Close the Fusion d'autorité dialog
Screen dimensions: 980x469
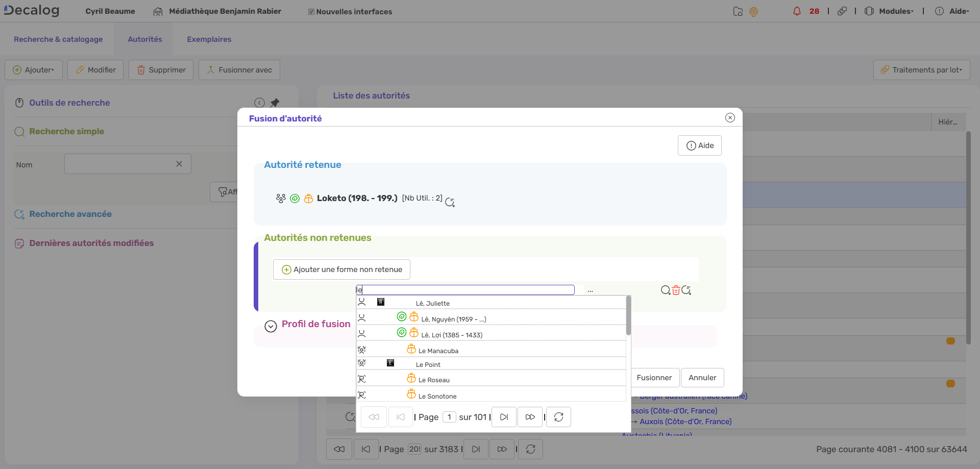click(x=730, y=118)
